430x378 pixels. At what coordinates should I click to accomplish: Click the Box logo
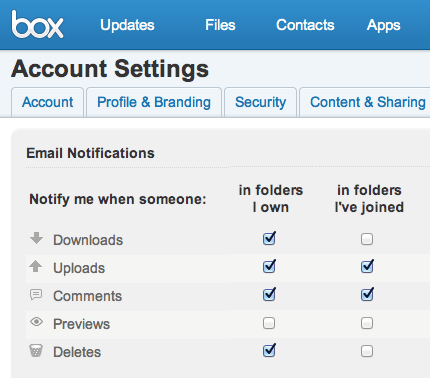click(37, 24)
